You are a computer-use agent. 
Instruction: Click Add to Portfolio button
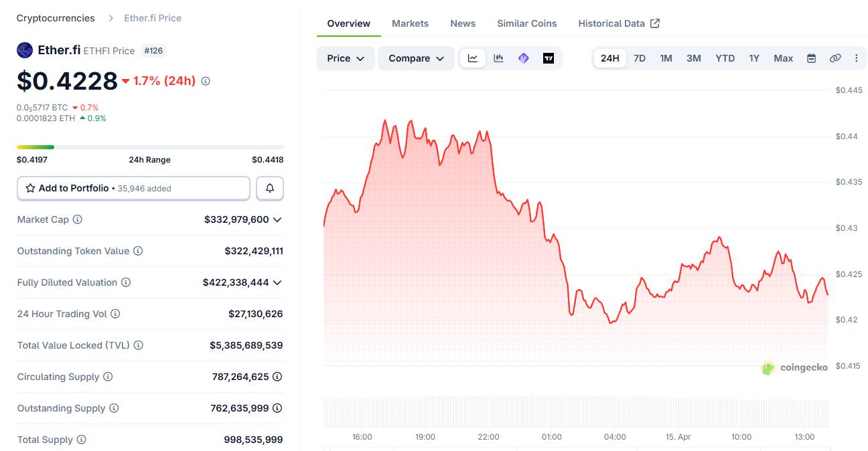[x=133, y=189]
